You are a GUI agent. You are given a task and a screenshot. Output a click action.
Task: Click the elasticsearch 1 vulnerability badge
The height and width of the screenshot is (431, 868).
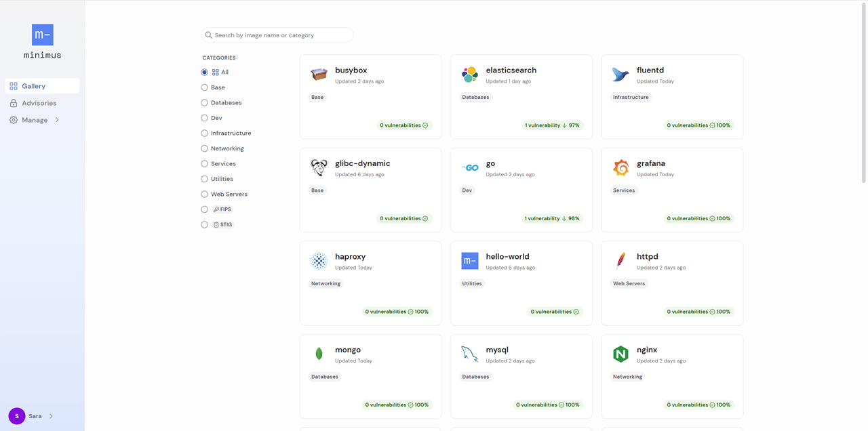pyautogui.click(x=552, y=125)
